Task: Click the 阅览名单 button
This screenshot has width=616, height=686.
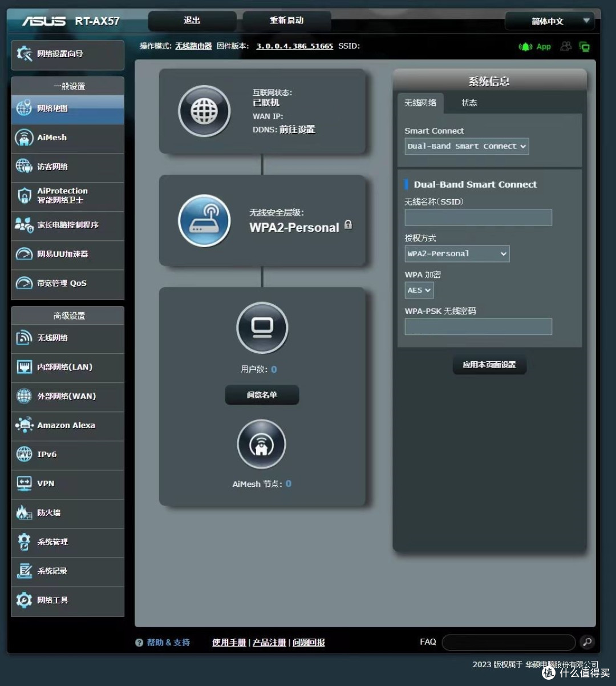Action: click(262, 395)
